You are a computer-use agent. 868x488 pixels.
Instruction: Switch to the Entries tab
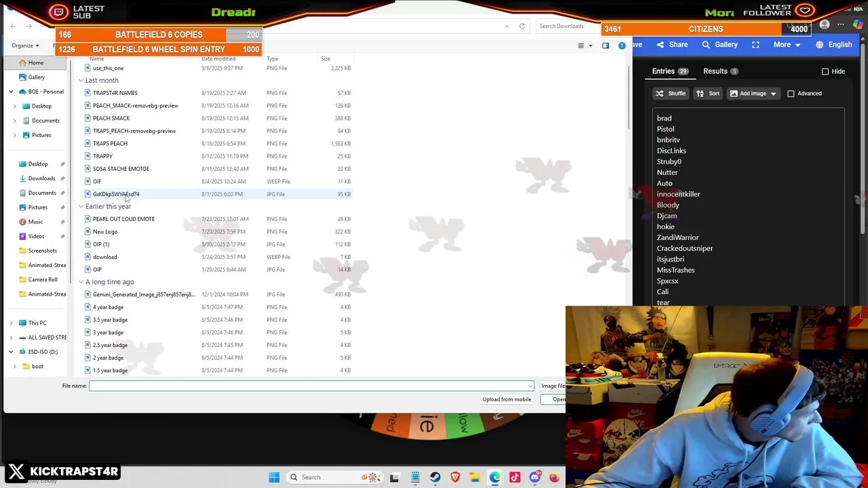coord(669,71)
